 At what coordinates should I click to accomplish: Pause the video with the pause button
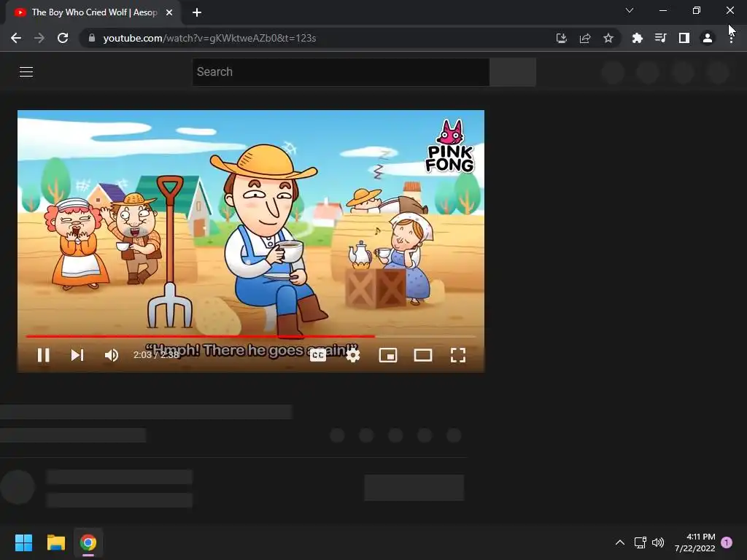coord(43,355)
